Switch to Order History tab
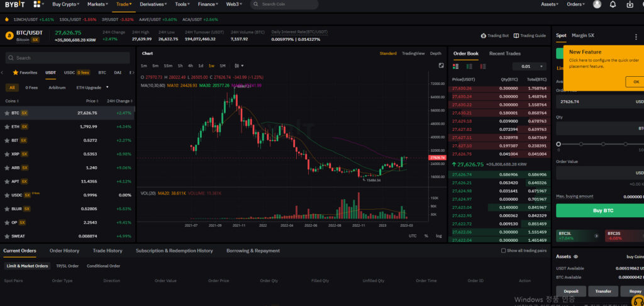 coord(65,251)
